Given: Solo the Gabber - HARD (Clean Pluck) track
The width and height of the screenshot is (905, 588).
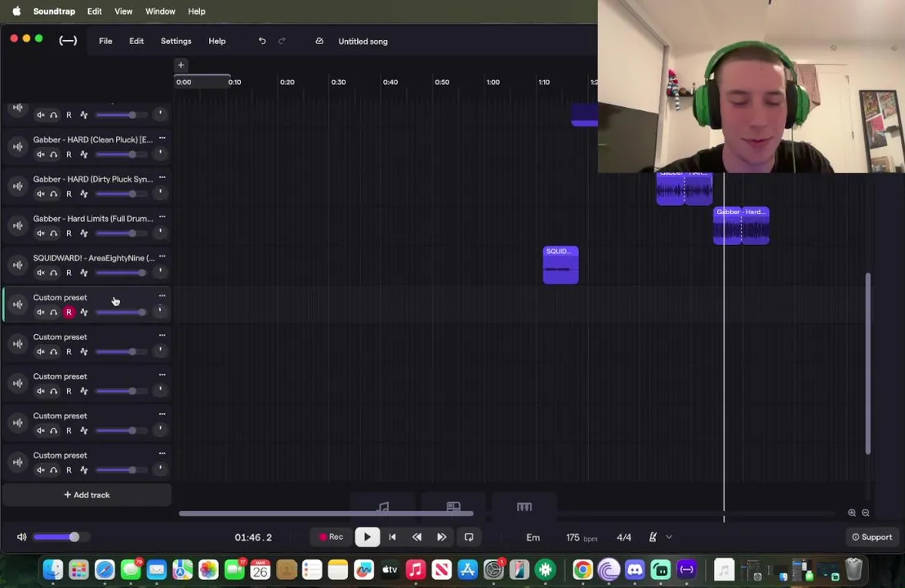Looking at the screenshot, I should click(54, 154).
